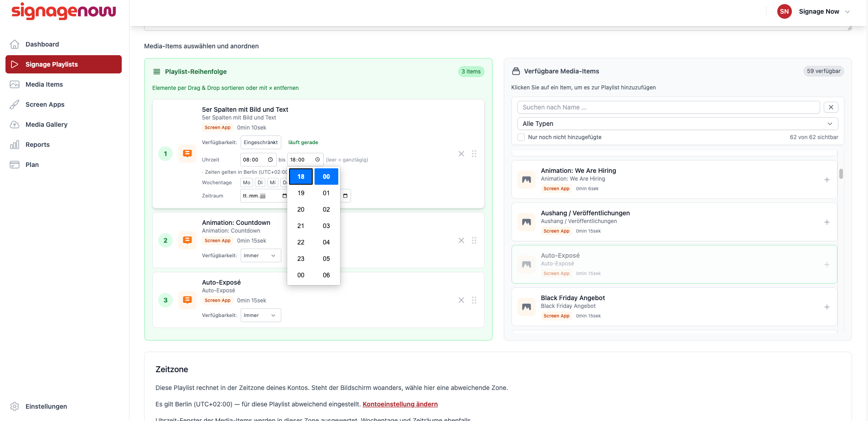868x421 pixels.
Task: Open Verfügbarkeit dropdown for 5er Spalten
Action: (261, 142)
